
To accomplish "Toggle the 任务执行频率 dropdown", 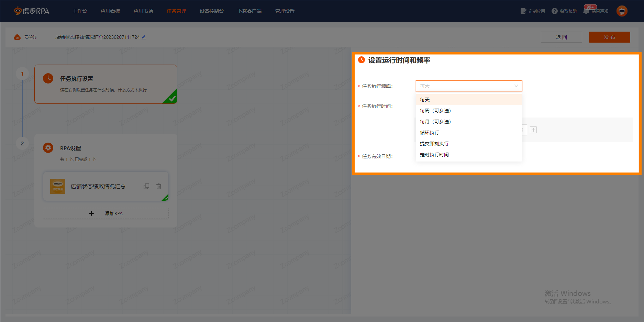I will [469, 86].
